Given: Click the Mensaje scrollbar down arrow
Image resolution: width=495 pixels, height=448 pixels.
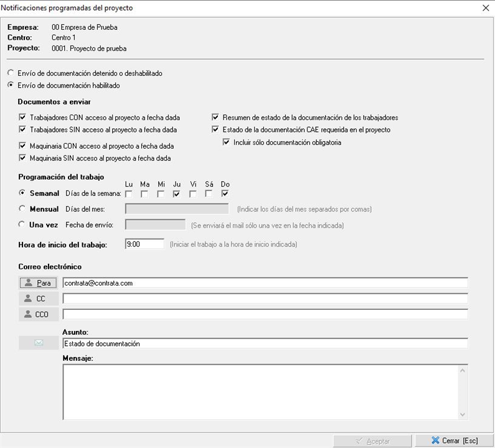Looking at the screenshot, I should [x=462, y=414].
